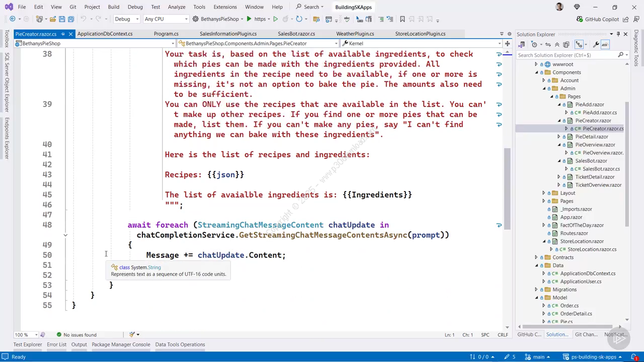The image size is (644, 362).
Task: Click the bookmark icon in the toolbar
Action: click(x=402, y=19)
